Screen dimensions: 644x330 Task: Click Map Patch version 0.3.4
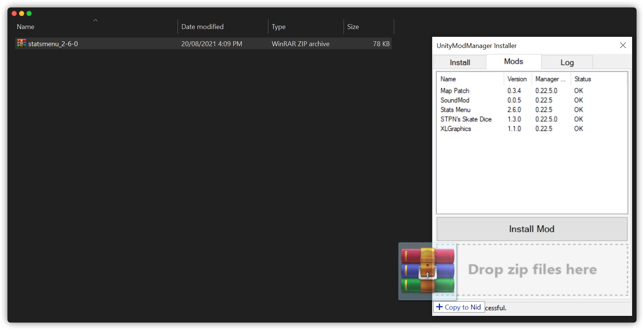(x=514, y=91)
